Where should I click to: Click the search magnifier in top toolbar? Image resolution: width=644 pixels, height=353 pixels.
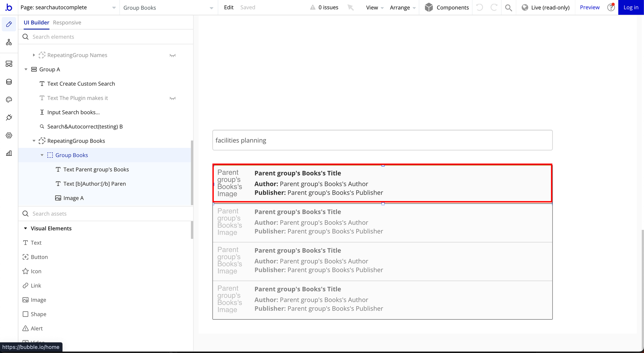[x=508, y=8]
